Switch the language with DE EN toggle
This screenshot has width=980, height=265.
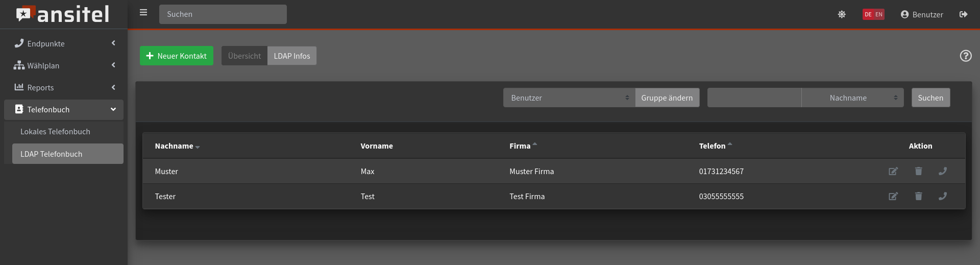873,14
